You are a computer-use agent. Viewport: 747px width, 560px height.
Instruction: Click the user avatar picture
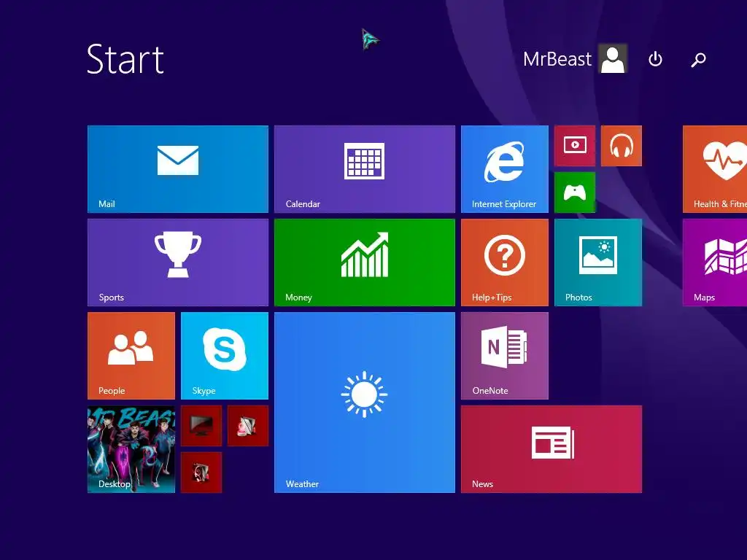[x=613, y=58]
